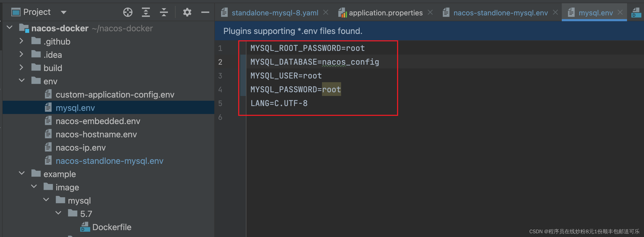Click the build folder icon
Screen dimensions: 644x237
tap(36, 67)
